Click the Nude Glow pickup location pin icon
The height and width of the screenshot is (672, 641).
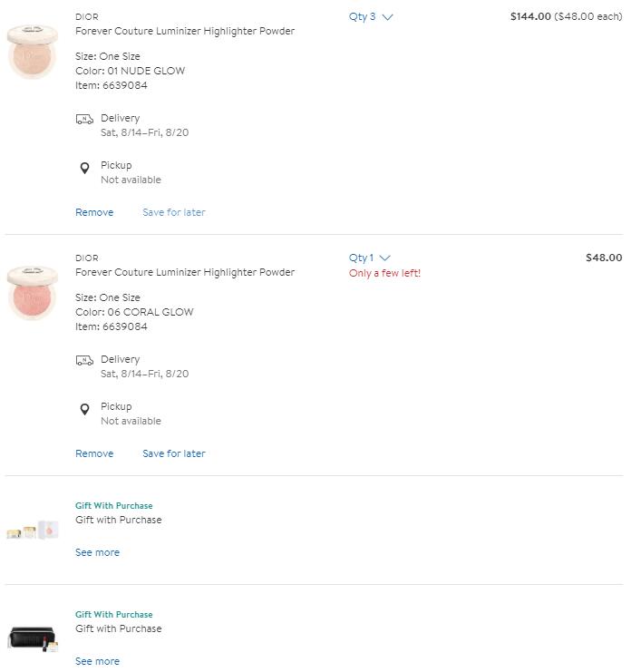click(x=84, y=168)
